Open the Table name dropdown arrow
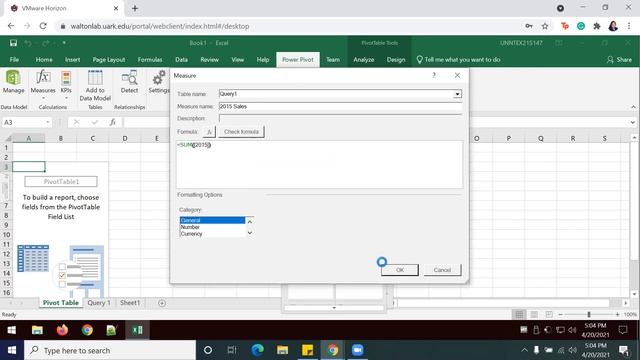This screenshot has width=640, height=360. click(457, 94)
